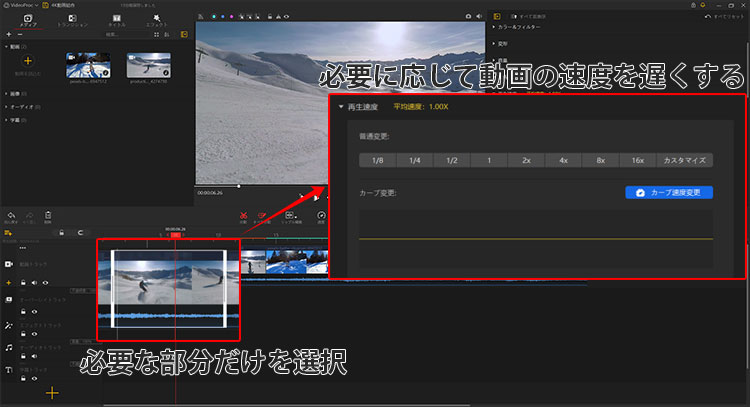The width and height of the screenshot is (750, 407).
Task: Click the media search field
Action: [124, 34]
